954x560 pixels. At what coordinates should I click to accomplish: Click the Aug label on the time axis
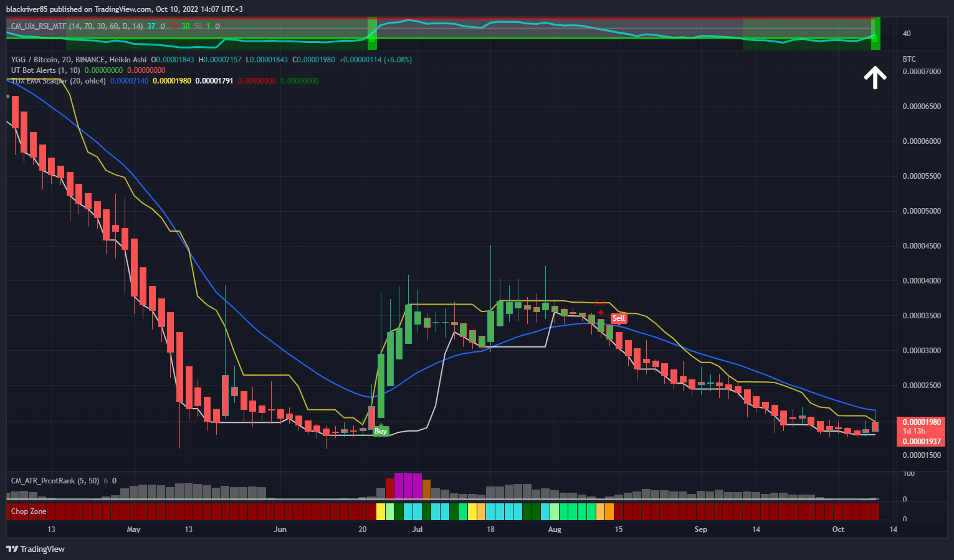(x=555, y=529)
